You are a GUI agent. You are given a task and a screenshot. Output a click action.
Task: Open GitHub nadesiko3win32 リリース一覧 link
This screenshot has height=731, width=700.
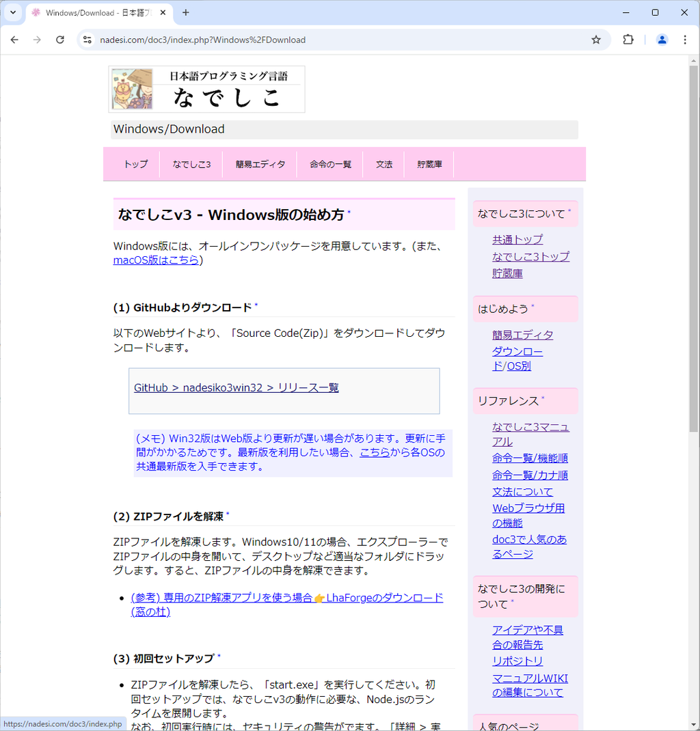(x=236, y=387)
